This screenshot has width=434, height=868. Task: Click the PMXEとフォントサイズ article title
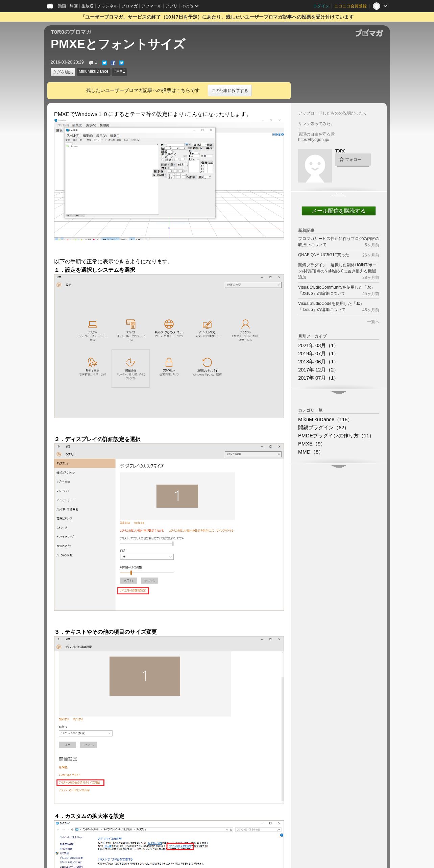(x=118, y=44)
